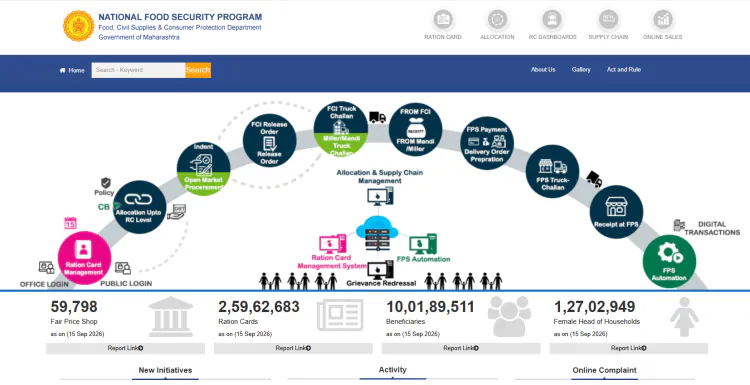Select the FPS Payment Delivery Order circle
Screen dimensions: 750x385
[486, 143]
